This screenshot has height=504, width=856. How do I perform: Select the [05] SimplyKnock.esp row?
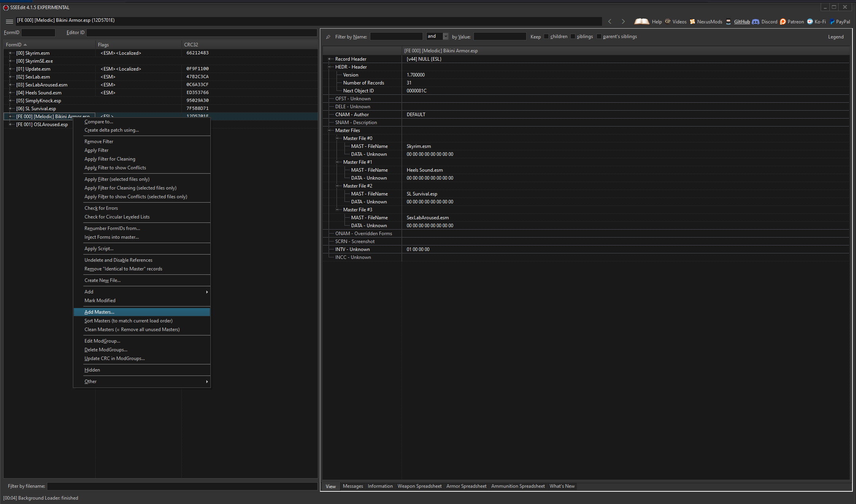tap(161, 100)
